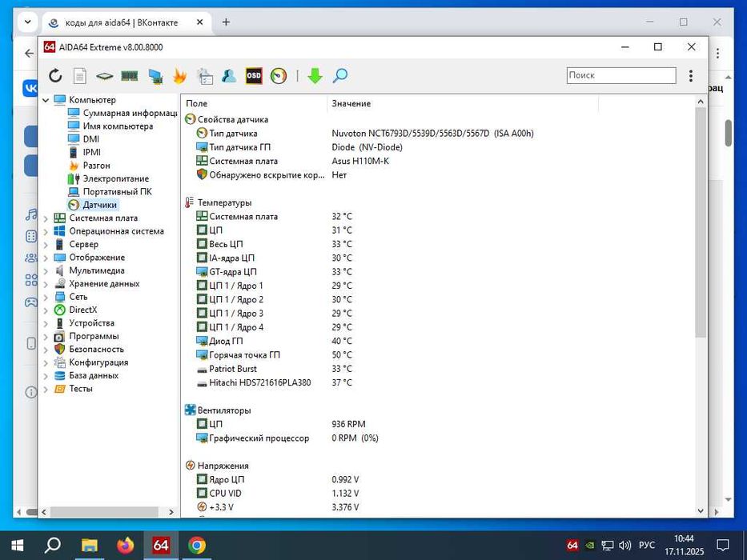Collapse the Компьютер tree node
The width and height of the screenshot is (747, 560).
click(x=46, y=100)
